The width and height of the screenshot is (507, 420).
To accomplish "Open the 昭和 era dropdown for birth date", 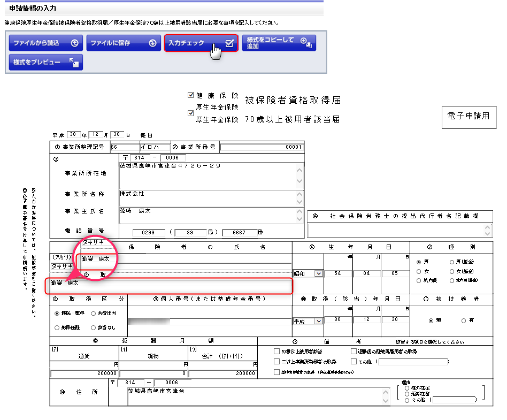I will coord(308,273).
